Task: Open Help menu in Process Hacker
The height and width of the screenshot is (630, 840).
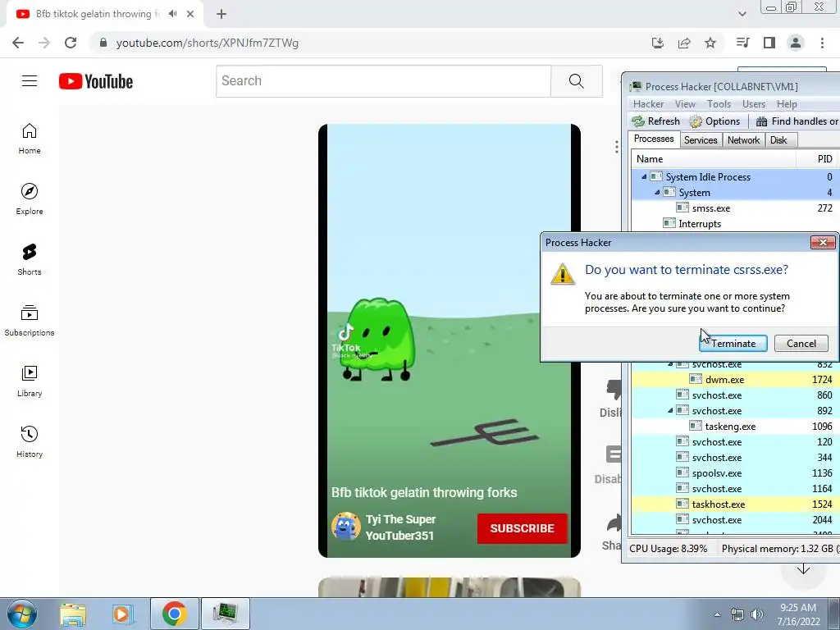Action: 787,104
